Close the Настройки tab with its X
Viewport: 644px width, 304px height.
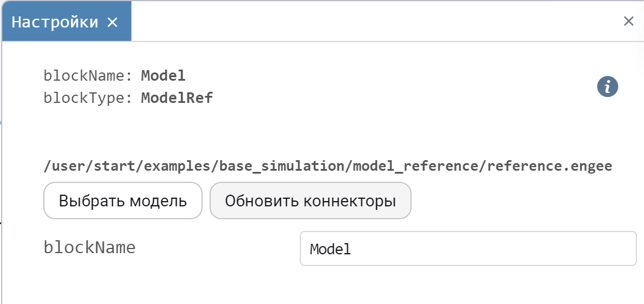[112, 23]
